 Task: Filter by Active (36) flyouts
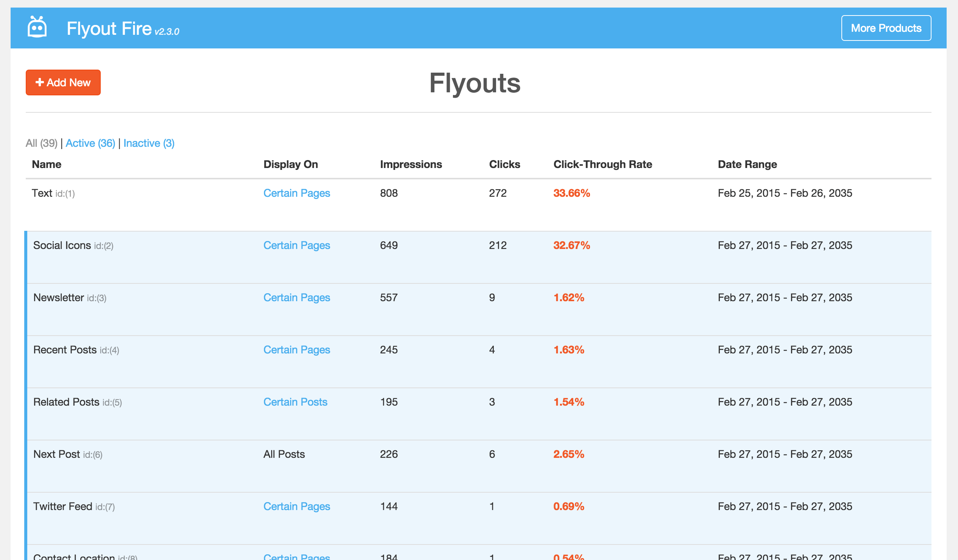point(90,143)
